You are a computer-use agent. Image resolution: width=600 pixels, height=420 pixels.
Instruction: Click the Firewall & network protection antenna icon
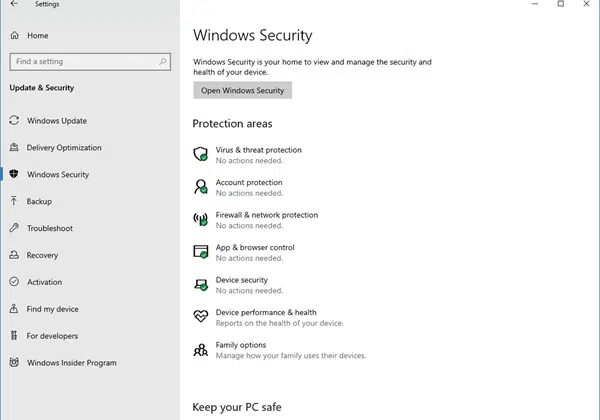(201, 219)
